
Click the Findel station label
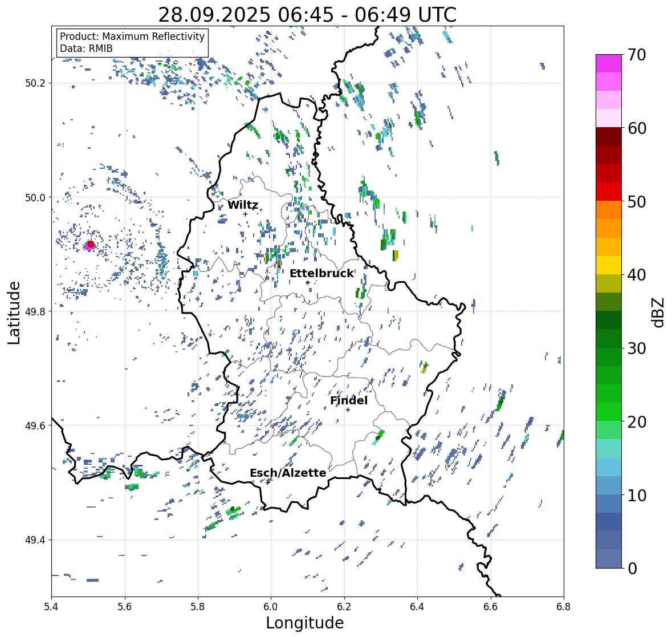(x=349, y=400)
